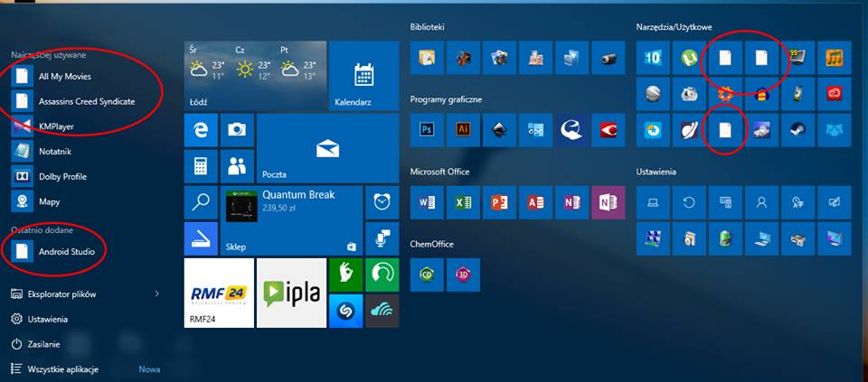Open Quantum Break Sklep tile
The width and height of the screenshot is (868, 382).
pyautogui.click(x=291, y=220)
